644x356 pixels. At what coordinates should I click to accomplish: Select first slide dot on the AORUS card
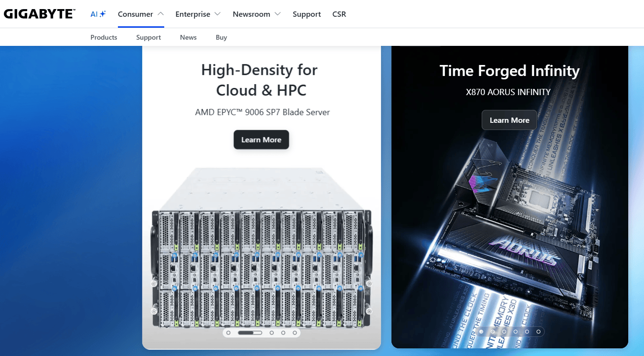click(481, 331)
